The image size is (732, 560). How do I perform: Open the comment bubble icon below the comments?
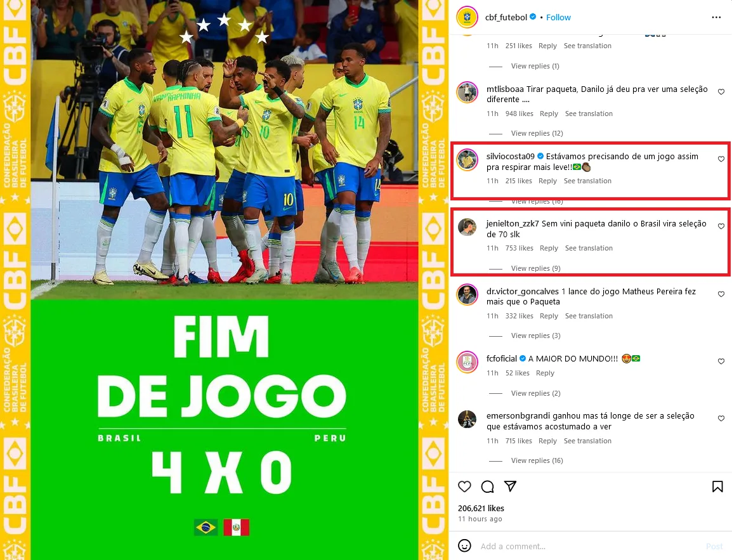point(487,486)
